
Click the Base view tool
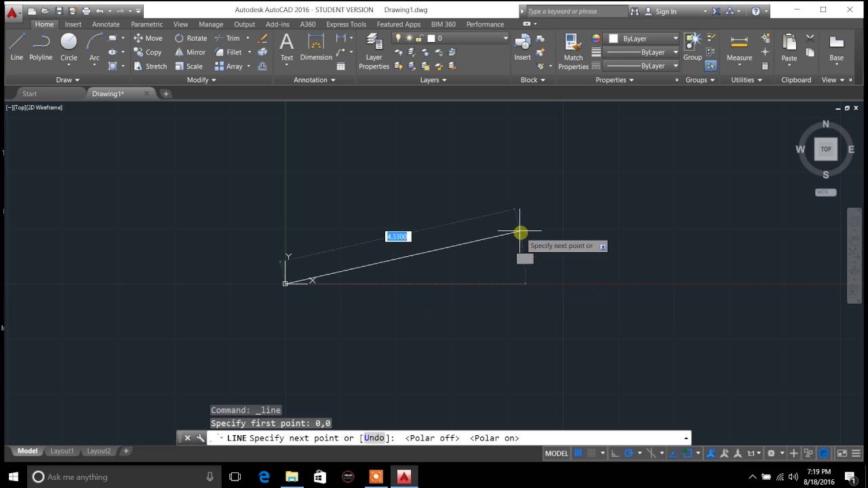(836, 47)
